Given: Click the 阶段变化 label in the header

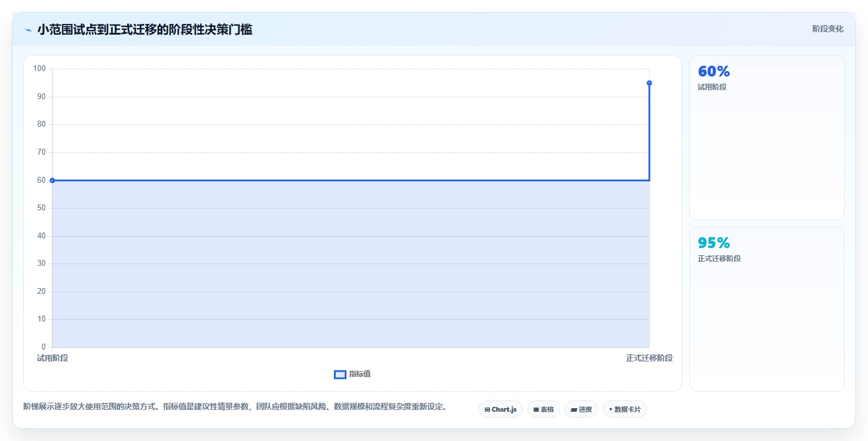Looking at the screenshot, I should point(828,29).
